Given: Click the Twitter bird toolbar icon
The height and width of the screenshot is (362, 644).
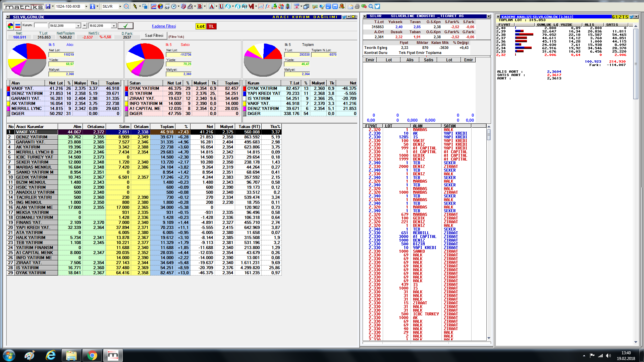Looking at the screenshot, I should tap(377, 6).
